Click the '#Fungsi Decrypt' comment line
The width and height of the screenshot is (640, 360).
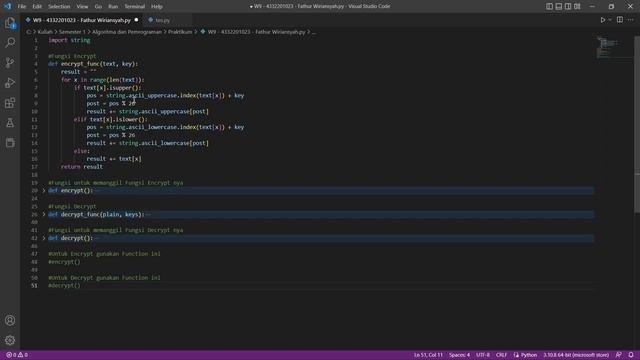(x=72, y=206)
